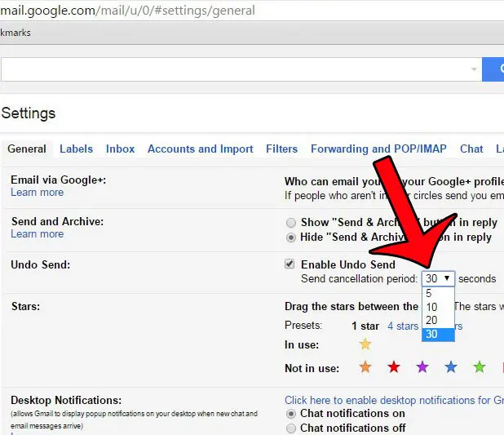Click the browser address bar URL
This screenshot has width=504, height=435.
[x=127, y=11]
